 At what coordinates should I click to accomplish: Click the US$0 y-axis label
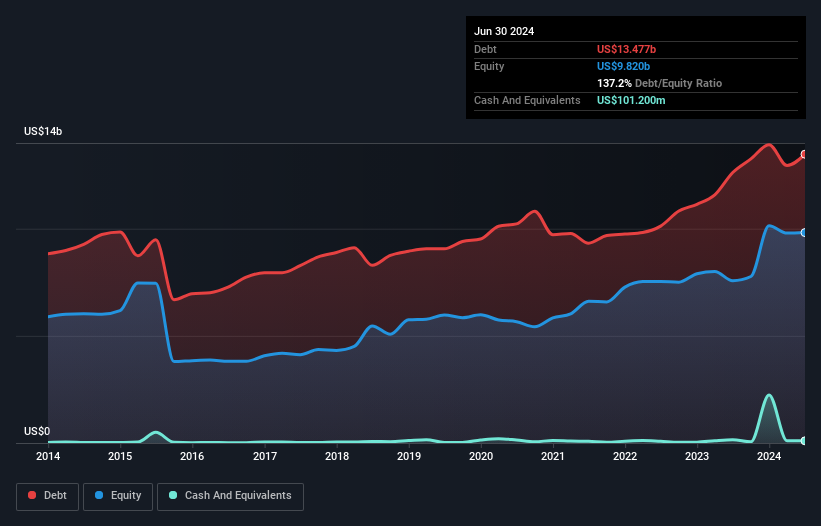click(37, 431)
